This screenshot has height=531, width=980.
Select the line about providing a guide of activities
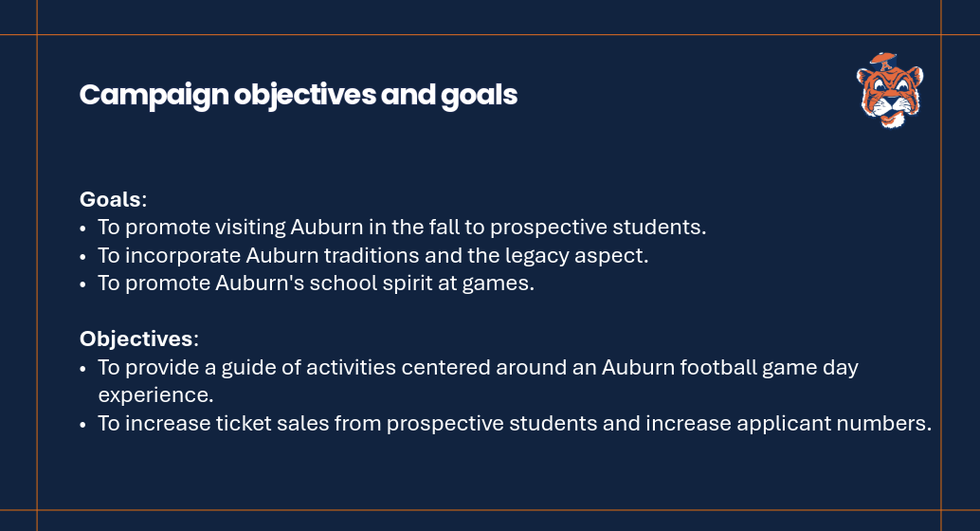478,367
